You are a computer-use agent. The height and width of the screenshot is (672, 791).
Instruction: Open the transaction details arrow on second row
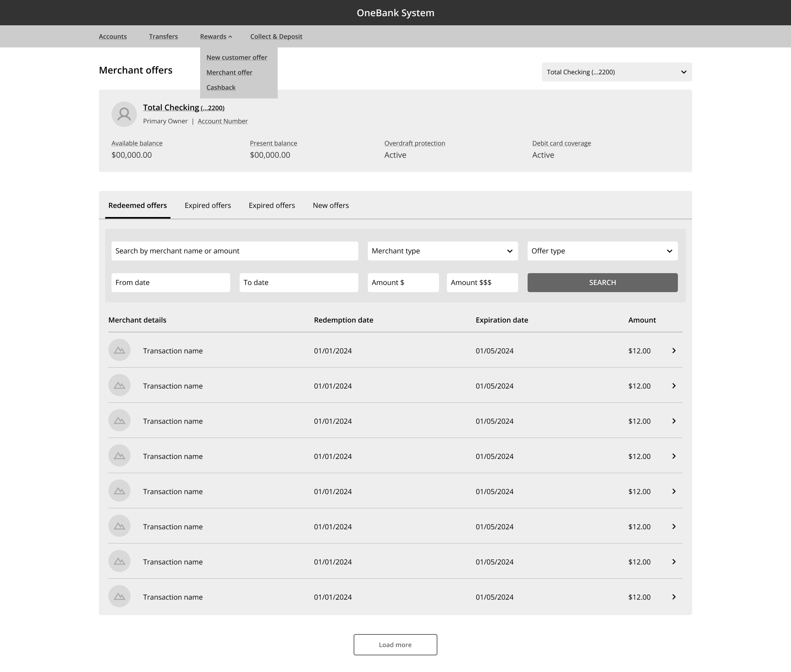(x=674, y=386)
